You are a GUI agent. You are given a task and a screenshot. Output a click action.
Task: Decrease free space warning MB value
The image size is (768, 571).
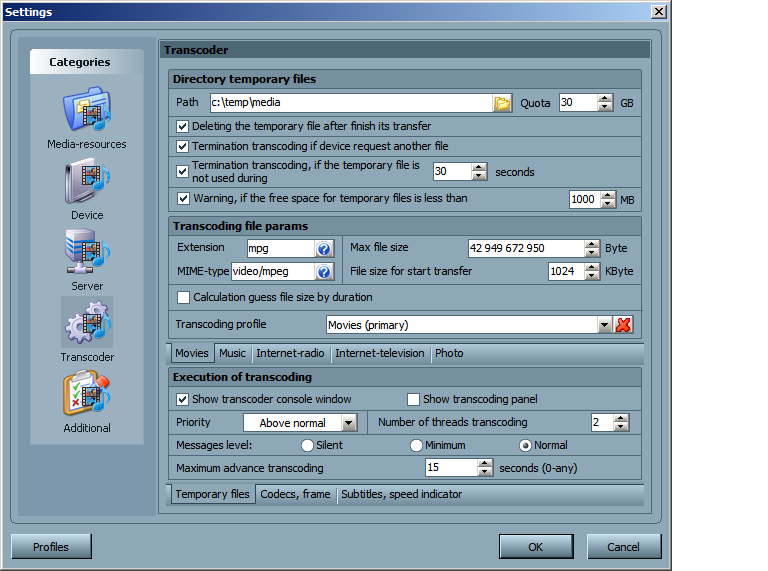point(608,204)
